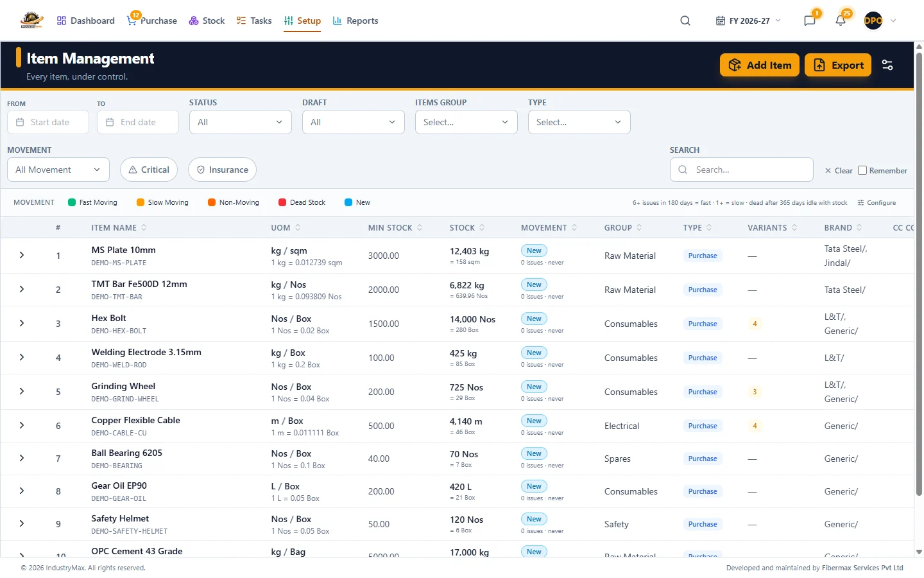The width and height of the screenshot is (924, 578).
Task: Open the Status dropdown
Action: tap(241, 122)
